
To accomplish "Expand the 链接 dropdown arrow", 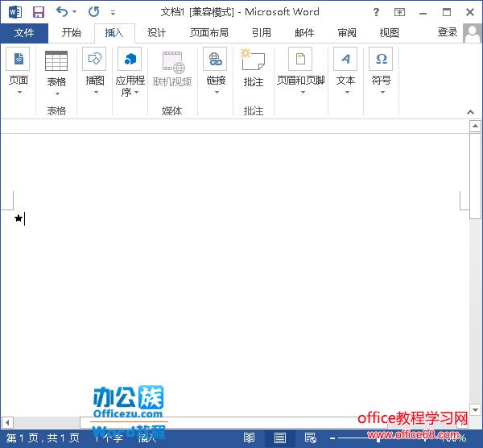I will click(x=217, y=92).
